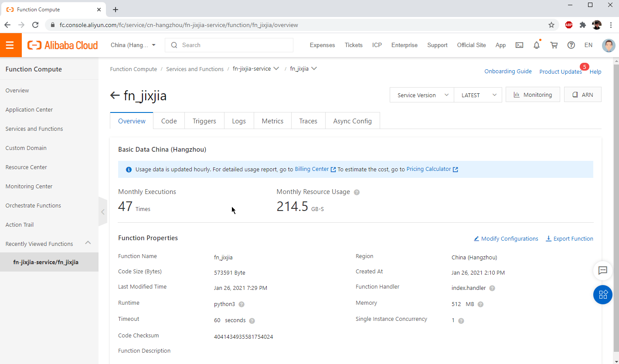Open the Pricing Calculator link
Image resolution: width=619 pixels, height=364 pixels.
[432, 169]
